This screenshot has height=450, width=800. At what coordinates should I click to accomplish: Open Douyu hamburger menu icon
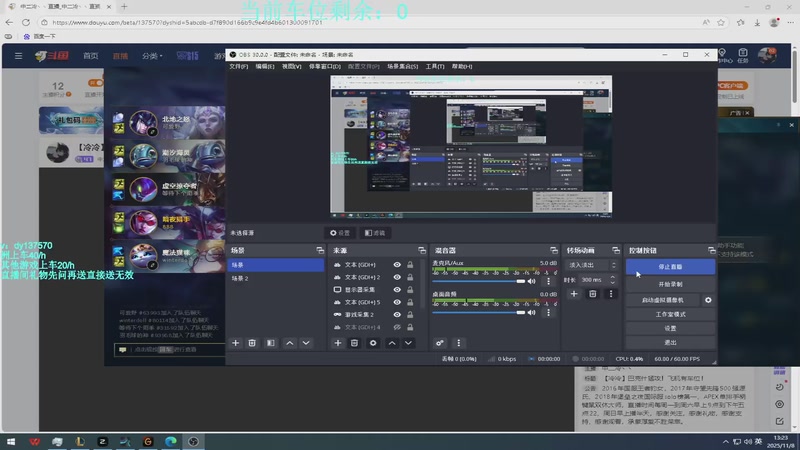(18, 56)
